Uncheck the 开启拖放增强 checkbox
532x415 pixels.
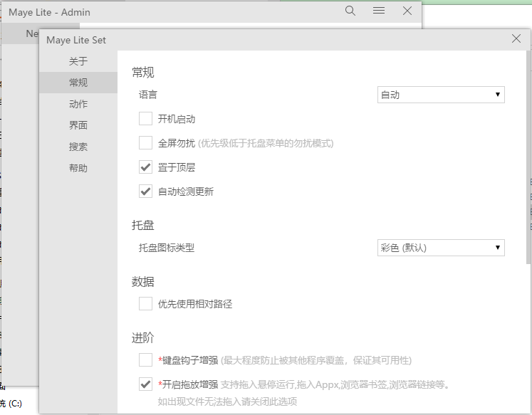(x=145, y=384)
